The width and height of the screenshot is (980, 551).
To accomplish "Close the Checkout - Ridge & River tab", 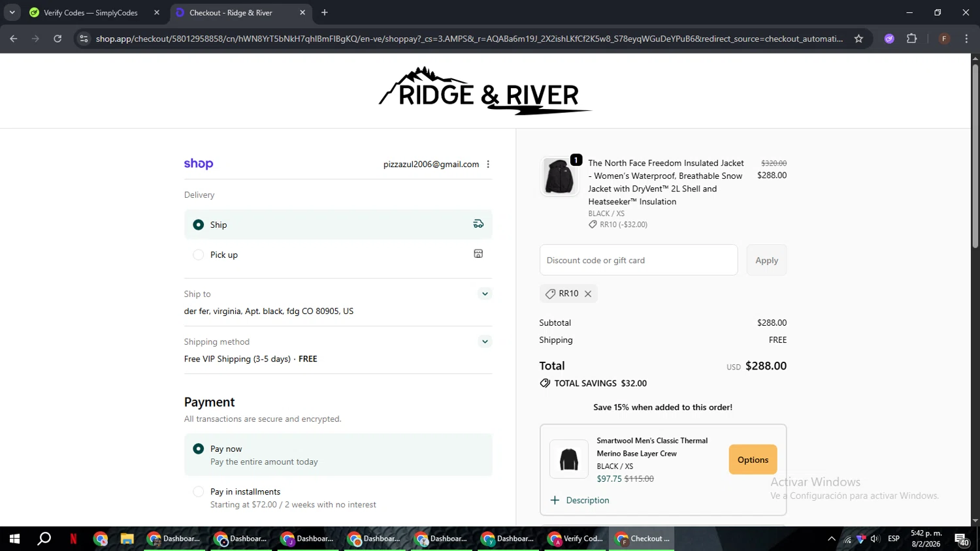I will tap(302, 12).
